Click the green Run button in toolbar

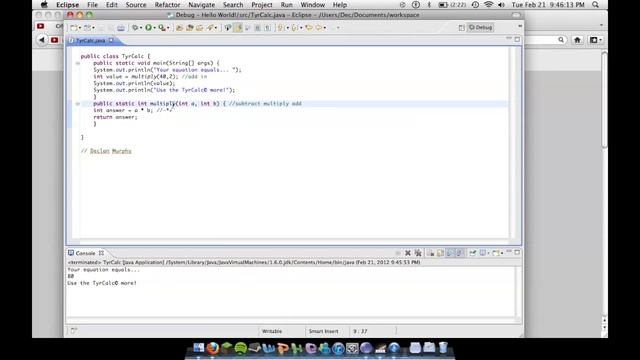click(149, 27)
